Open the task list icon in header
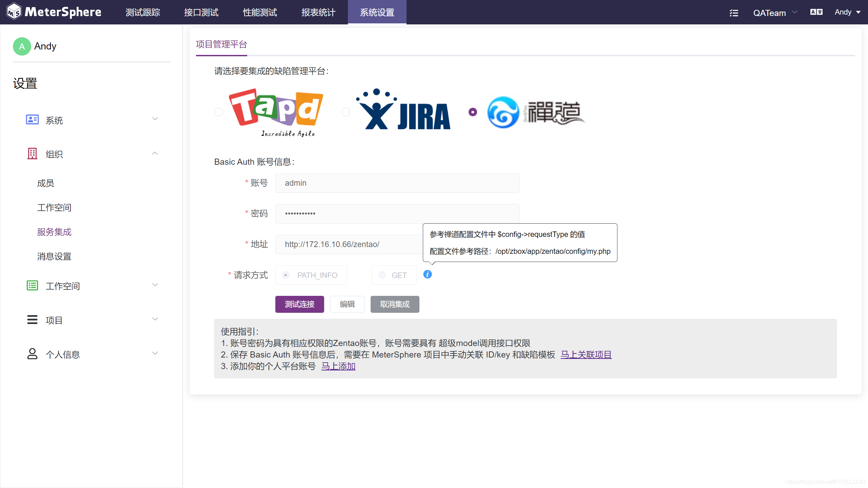The image size is (868, 488). pos(734,13)
